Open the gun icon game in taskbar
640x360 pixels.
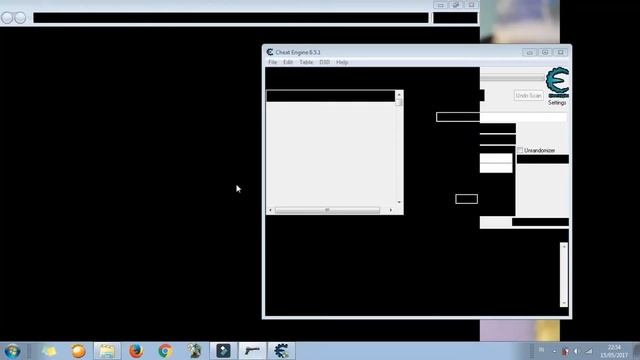[x=252, y=351]
